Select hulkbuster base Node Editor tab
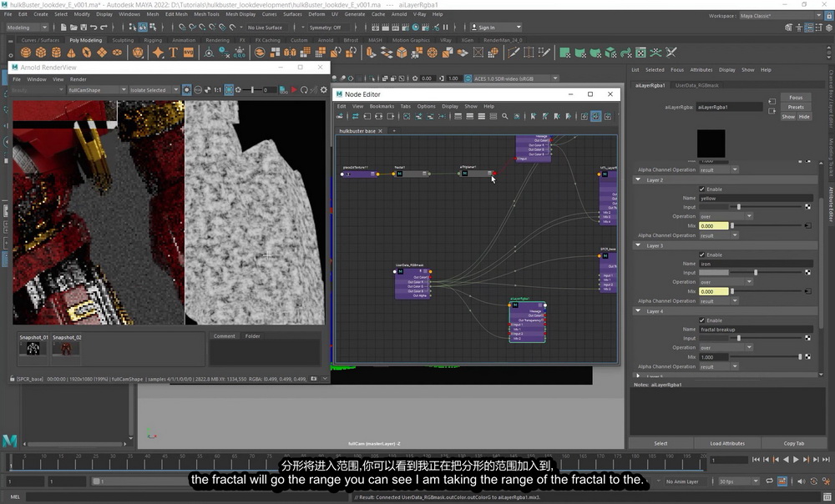The image size is (835, 504). click(x=357, y=130)
